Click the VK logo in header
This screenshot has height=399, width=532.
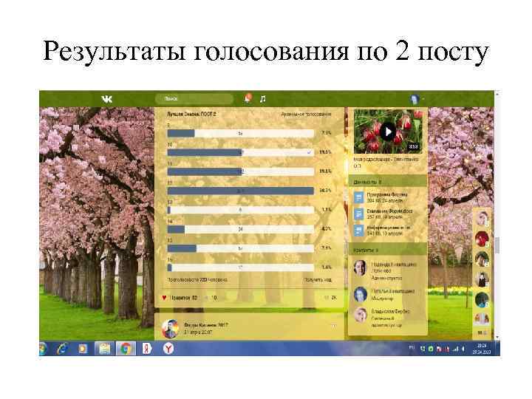point(106,99)
